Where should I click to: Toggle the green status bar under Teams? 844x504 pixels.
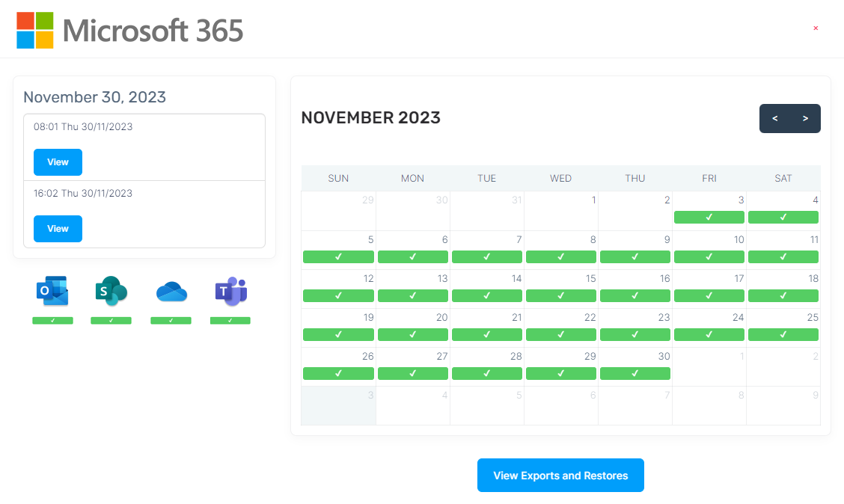230,320
